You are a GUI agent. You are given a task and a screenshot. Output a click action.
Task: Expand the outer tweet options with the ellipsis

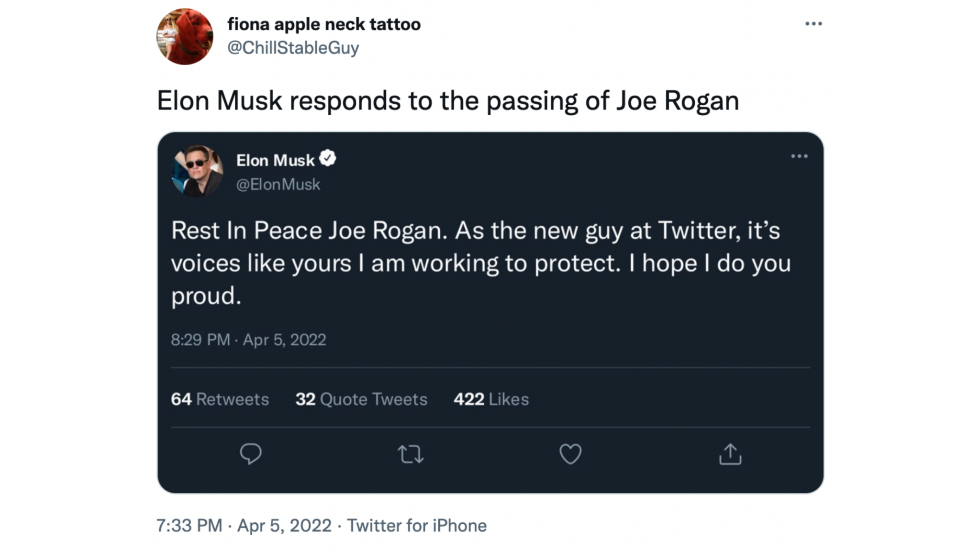click(813, 23)
